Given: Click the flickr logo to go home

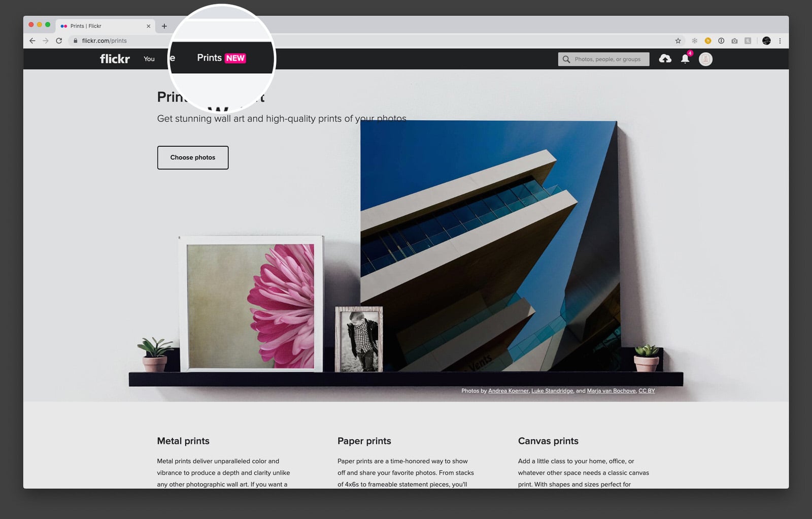Looking at the screenshot, I should coord(114,59).
